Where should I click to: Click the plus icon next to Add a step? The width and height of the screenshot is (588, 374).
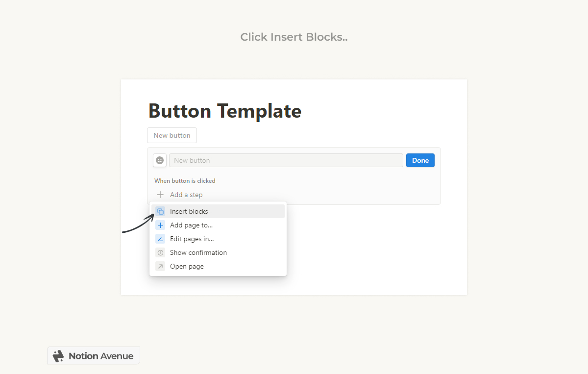coord(160,195)
